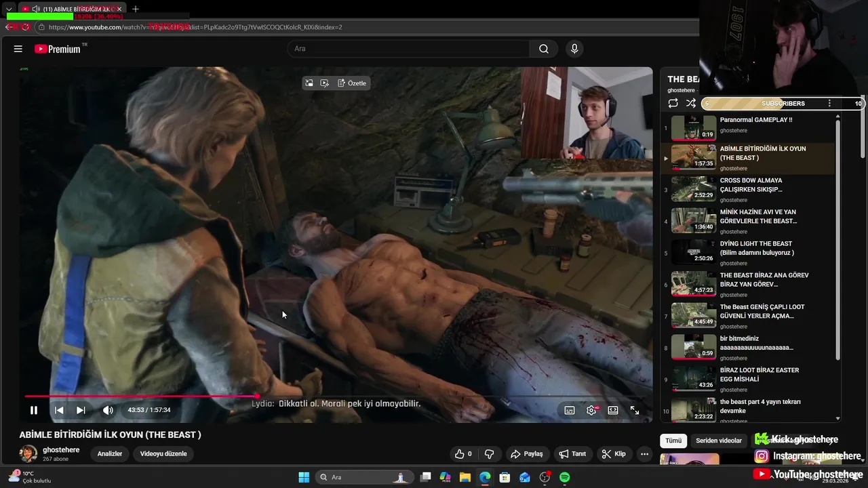Share the video via Paylaş
Image resolution: width=868 pixels, height=488 pixels.
coord(527,454)
